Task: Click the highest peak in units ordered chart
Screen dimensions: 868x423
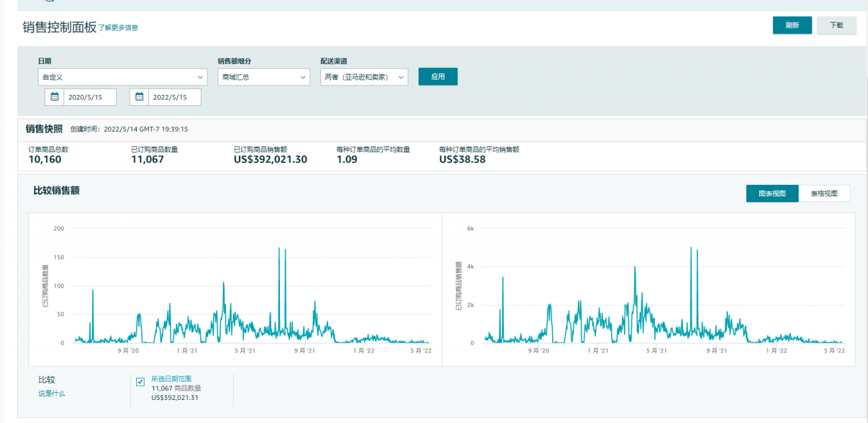Action: [279, 248]
